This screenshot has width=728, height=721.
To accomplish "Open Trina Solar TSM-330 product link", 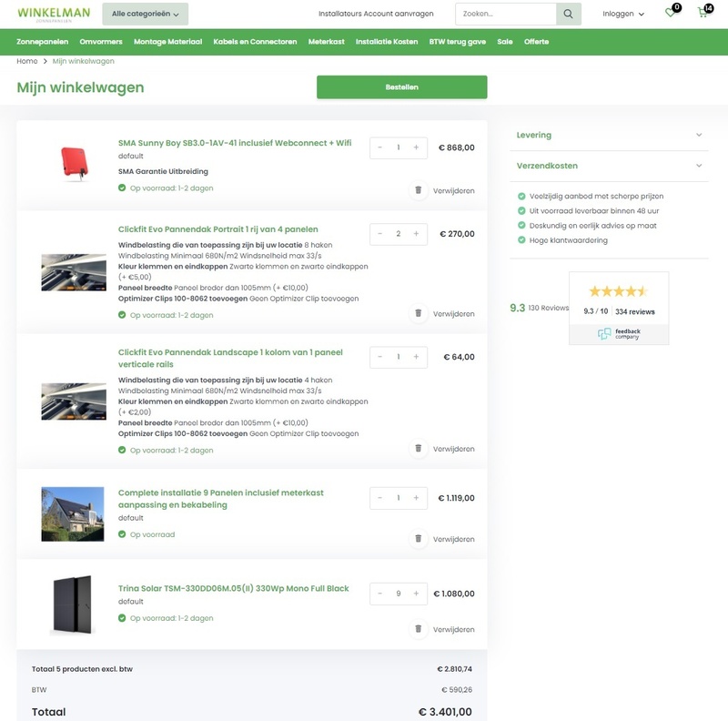I will (233, 589).
